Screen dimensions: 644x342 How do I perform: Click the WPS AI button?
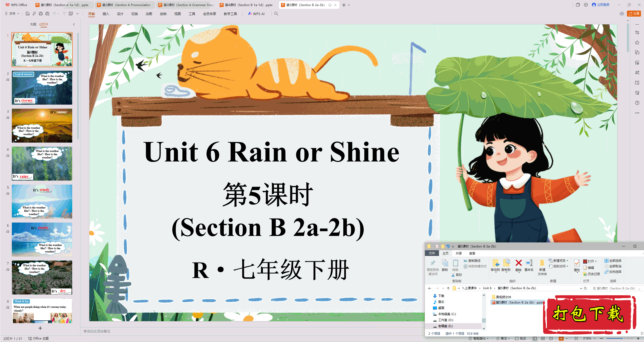256,14
